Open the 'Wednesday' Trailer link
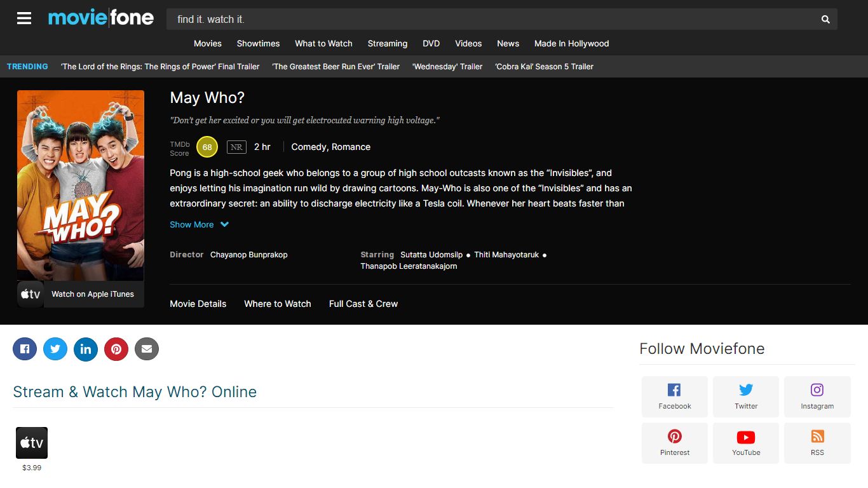 click(x=447, y=66)
